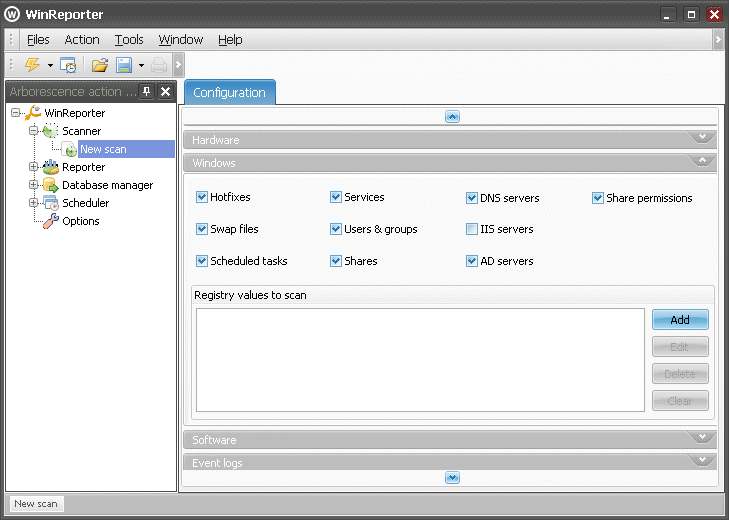This screenshot has width=729, height=520.
Task: Expand the toolbar overflow chevron
Action: click(178, 65)
